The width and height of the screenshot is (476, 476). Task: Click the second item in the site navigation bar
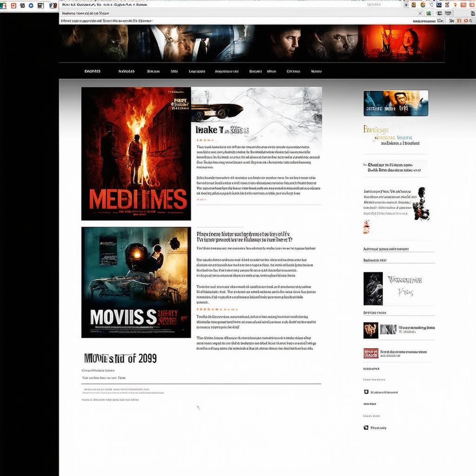click(126, 71)
